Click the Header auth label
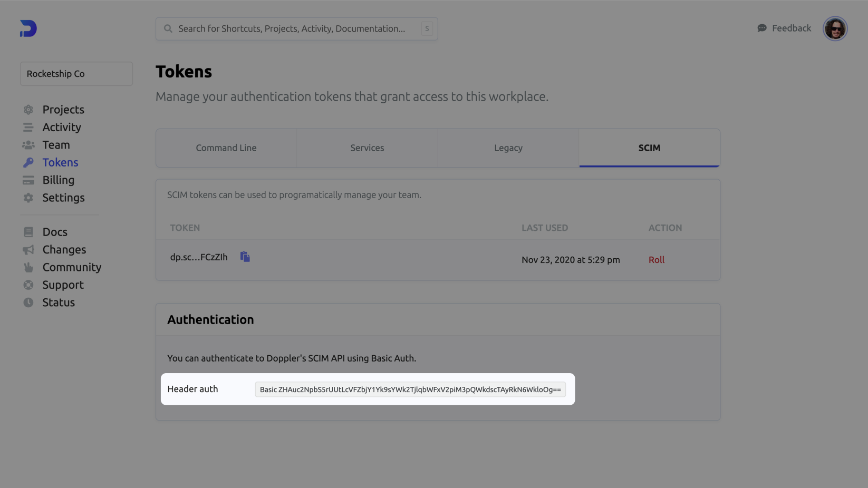The width and height of the screenshot is (868, 488). pos(192,389)
